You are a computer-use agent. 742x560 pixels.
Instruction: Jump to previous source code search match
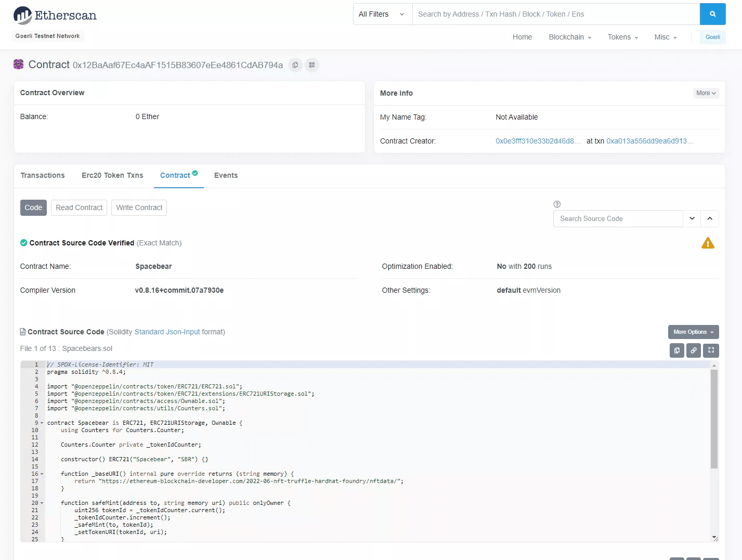click(710, 218)
